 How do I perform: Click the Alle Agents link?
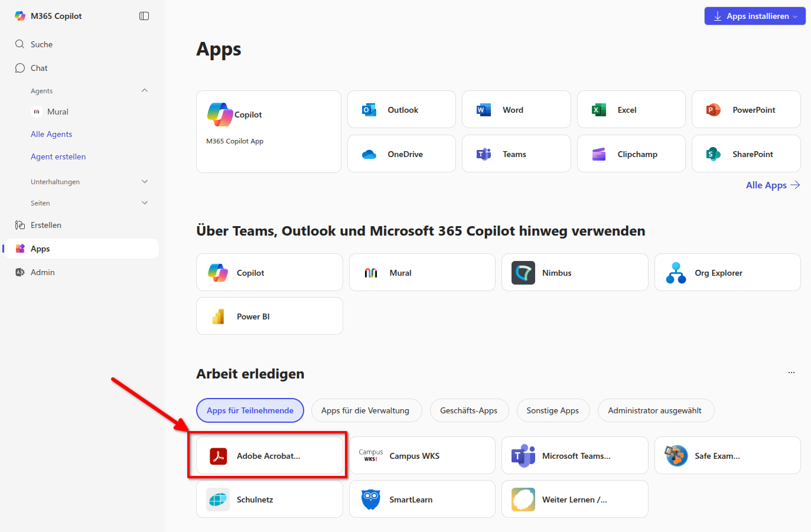[51, 134]
